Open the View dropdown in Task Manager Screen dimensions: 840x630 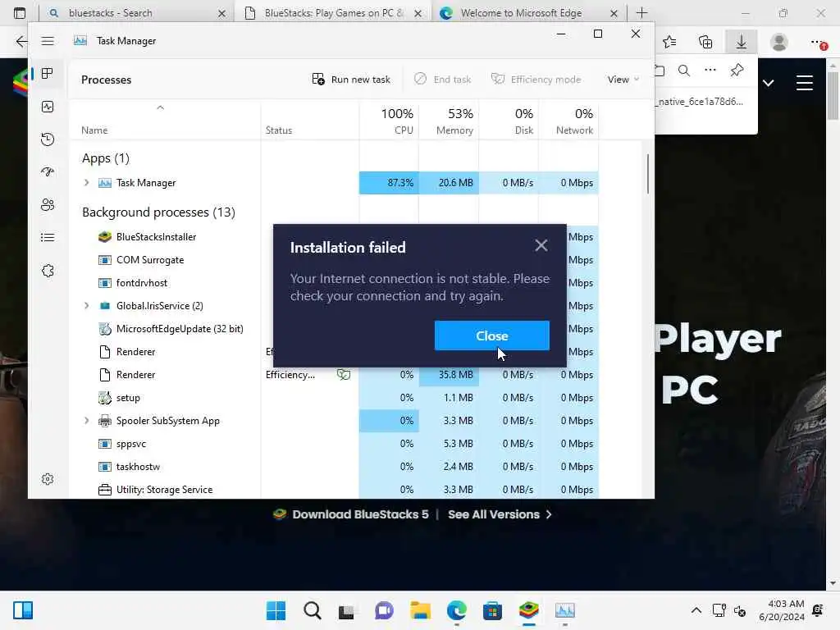coord(623,80)
